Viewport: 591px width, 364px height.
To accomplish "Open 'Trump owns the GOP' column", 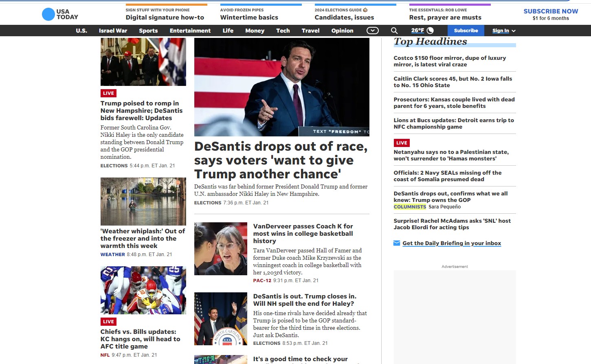I will [450, 197].
